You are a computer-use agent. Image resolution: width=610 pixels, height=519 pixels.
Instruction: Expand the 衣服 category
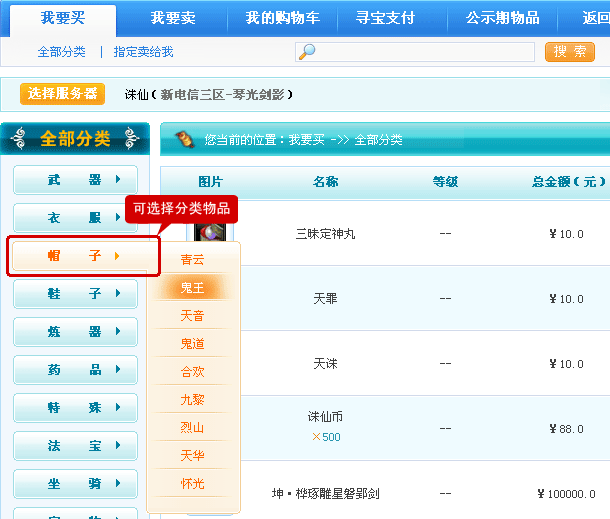coord(75,218)
